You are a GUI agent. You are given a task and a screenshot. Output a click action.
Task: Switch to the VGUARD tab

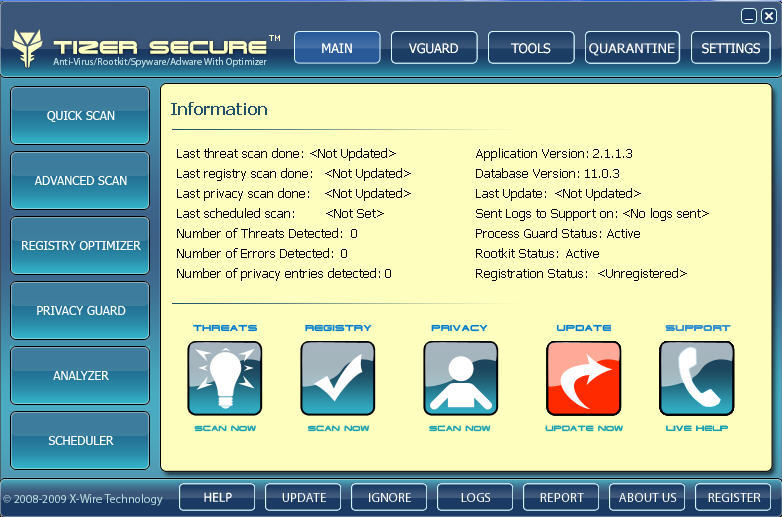click(434, 48)
